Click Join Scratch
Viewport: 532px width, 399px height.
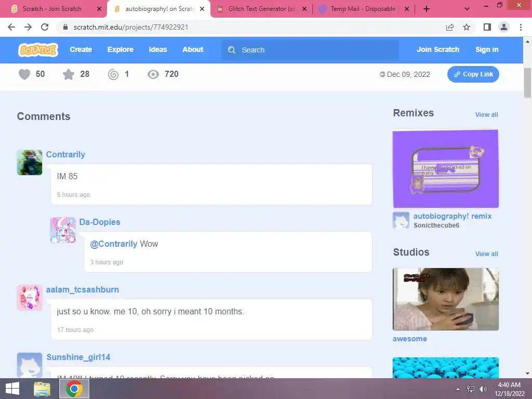437,49
